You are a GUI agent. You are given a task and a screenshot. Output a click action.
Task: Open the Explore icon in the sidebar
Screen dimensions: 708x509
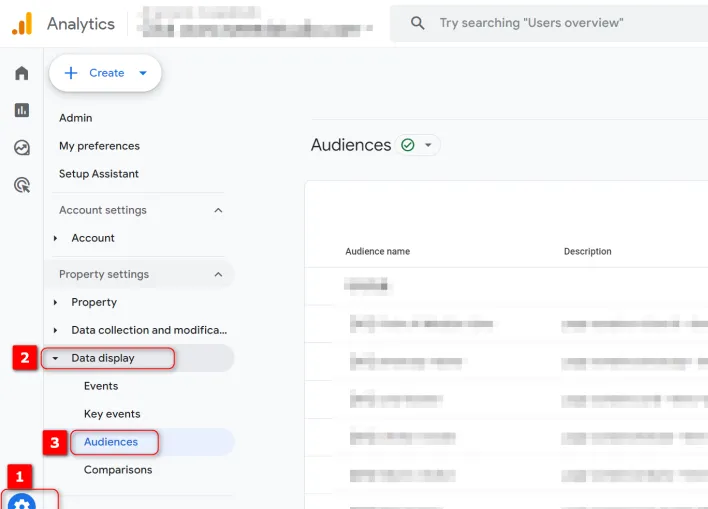coord(22,148)
